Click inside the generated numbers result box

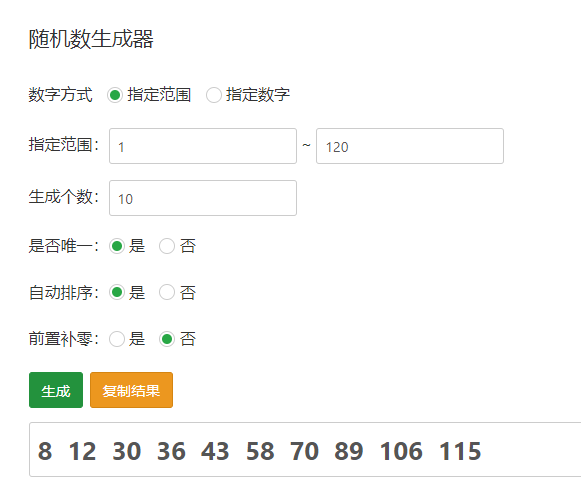305,449
